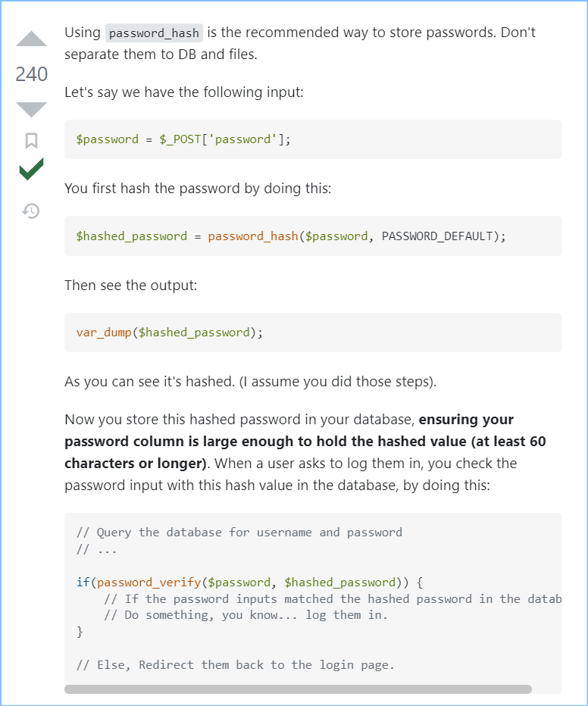588x706 pixels.
Task: Click the password_verify if-statement line
Action: [x=249, y=582]
